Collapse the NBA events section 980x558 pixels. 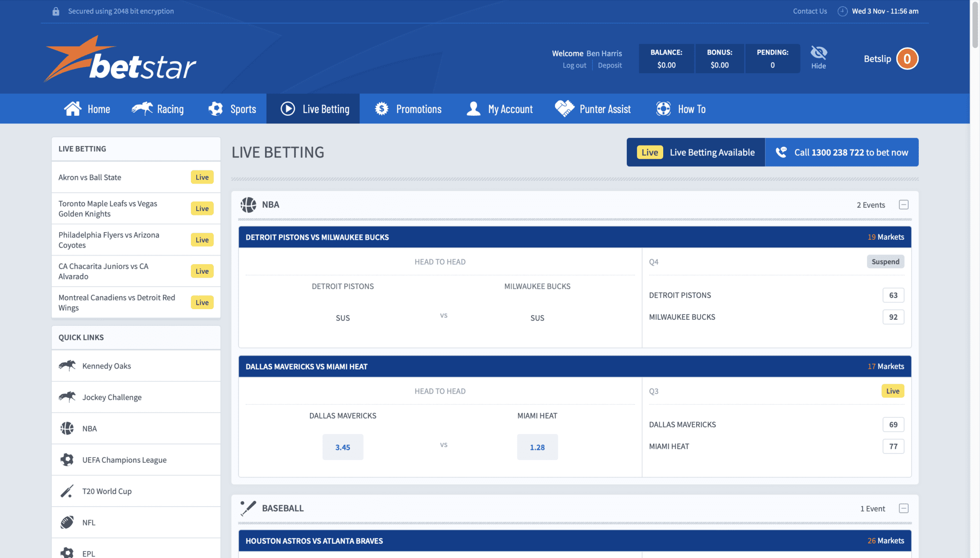coord(903,205)
